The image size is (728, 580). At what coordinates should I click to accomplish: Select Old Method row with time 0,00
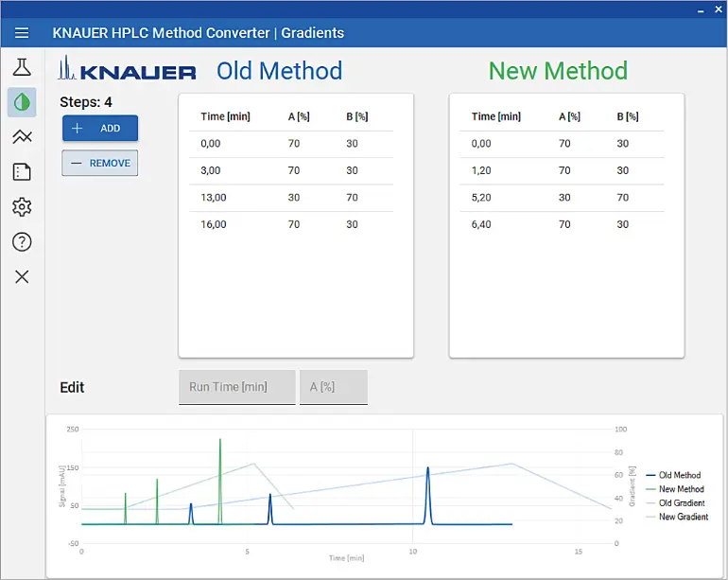[x=291, y=144]
